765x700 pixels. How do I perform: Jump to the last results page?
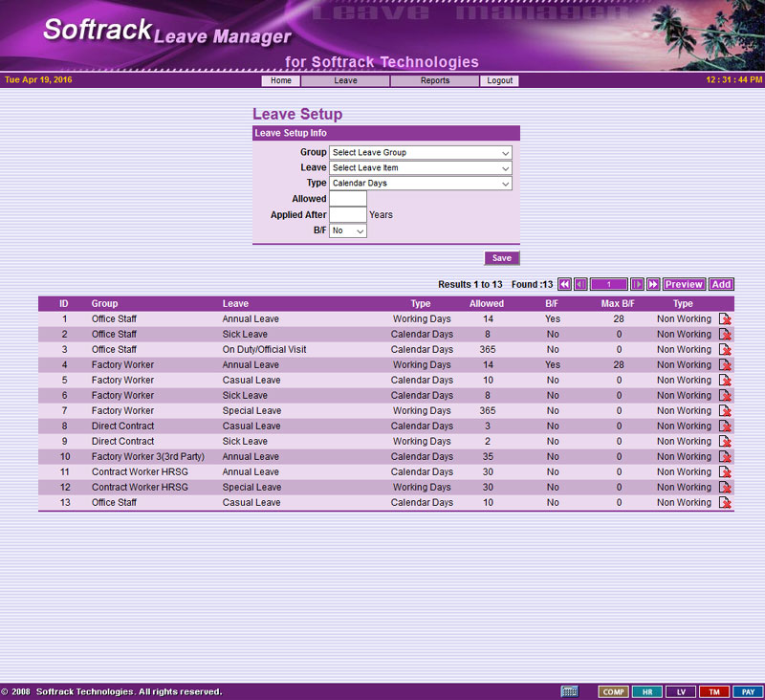[x=653, y=284]
